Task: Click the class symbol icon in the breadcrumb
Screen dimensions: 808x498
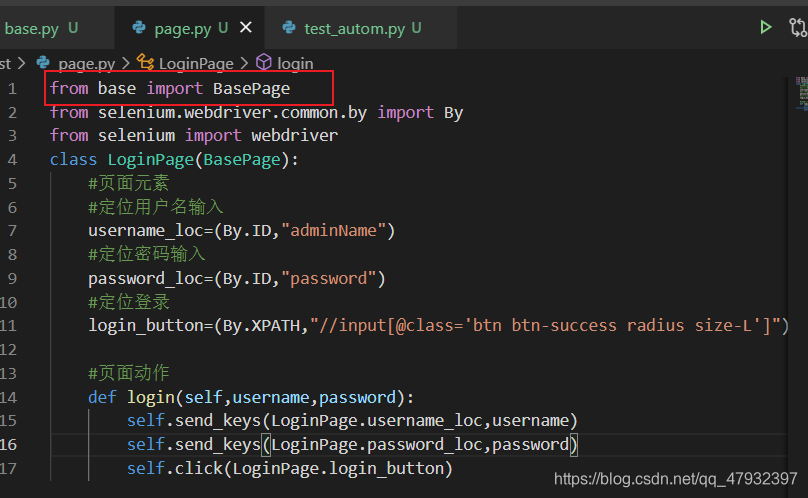Action: coord(145,62)
